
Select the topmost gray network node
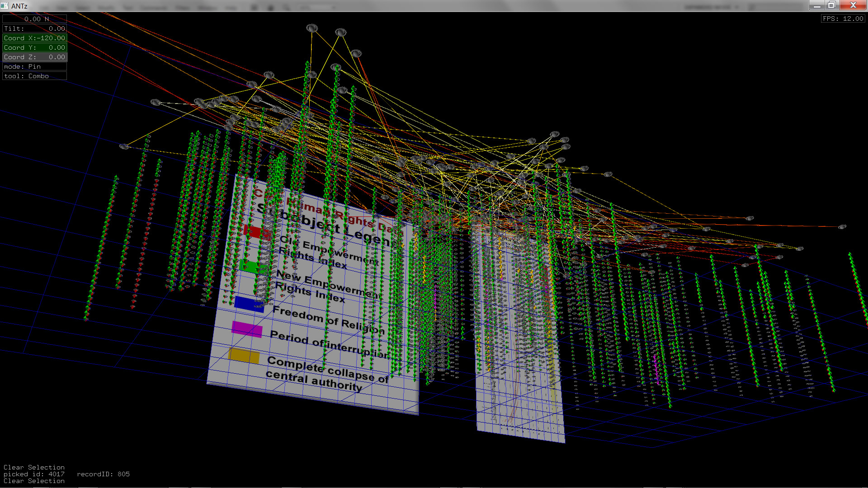click(x=311, y=28)
